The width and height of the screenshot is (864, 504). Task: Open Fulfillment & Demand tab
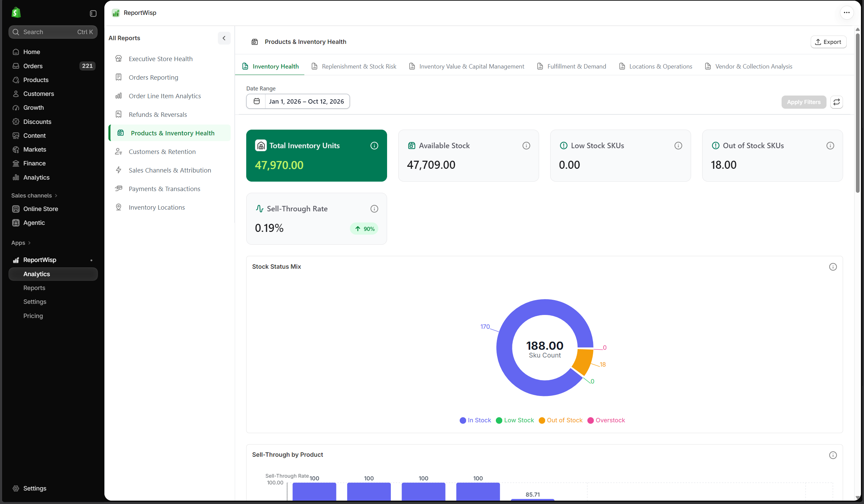coord(571,67)
